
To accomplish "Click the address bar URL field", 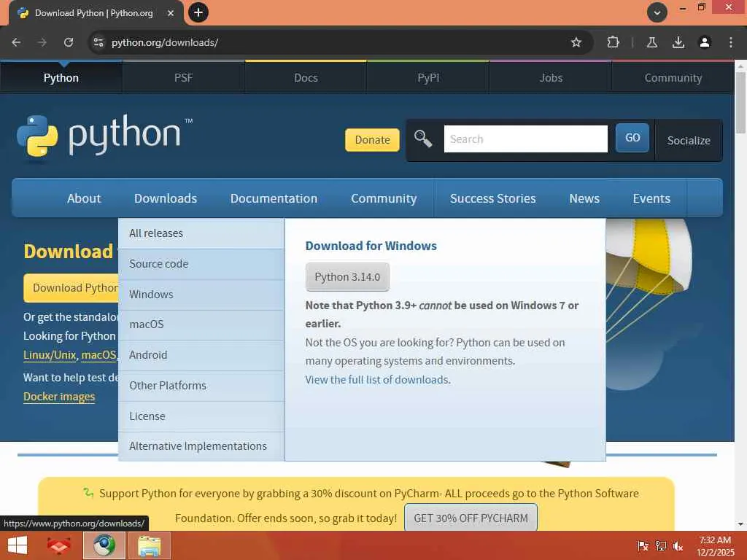I will (333, 42).
